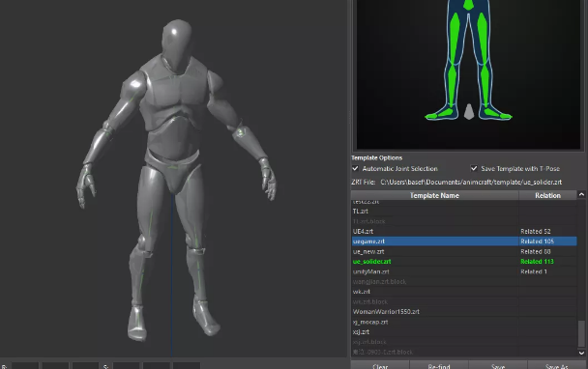The image size is (588, 369).
Task: Click the green Related 113 cell
Action: tap(547, 262)
